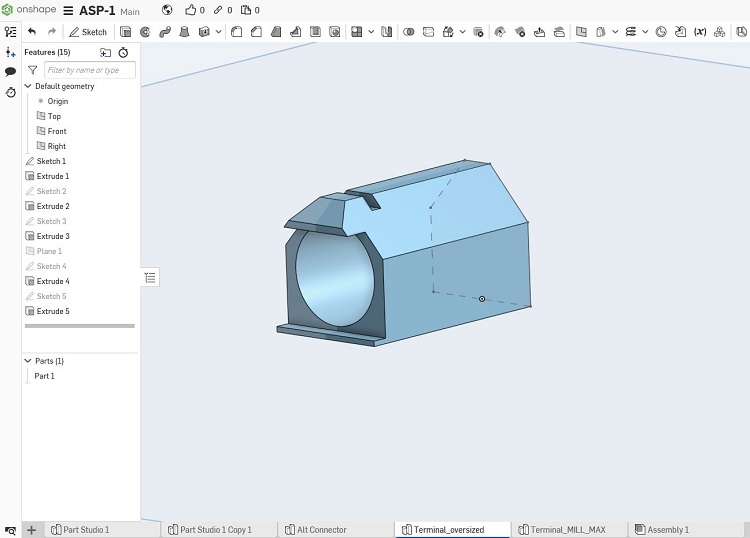This screenshot has width=750, height=538.
Task: Select the Linear pattern tool
Action: [x=356, y=32]
